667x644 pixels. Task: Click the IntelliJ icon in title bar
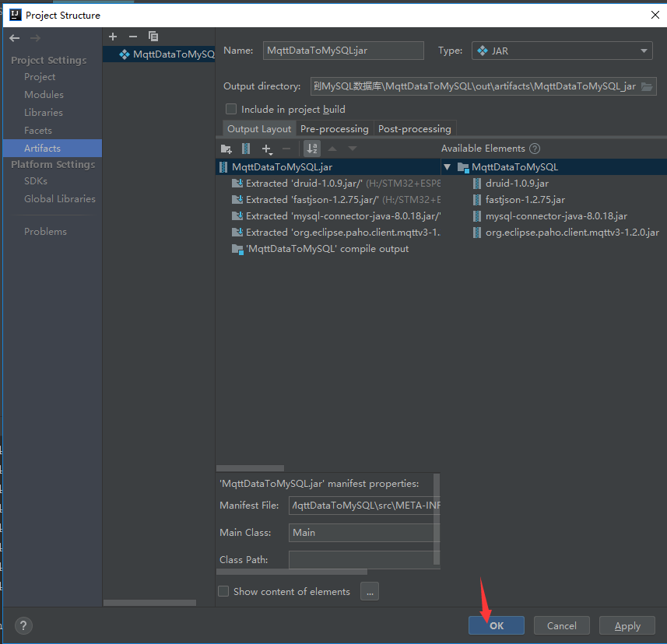[x=16, y=15]
